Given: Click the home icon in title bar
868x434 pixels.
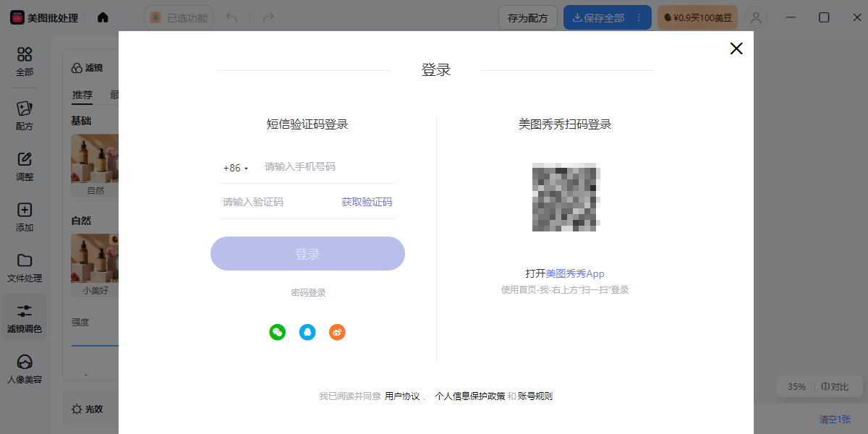Looking at the screenshot, I should (103, 17).
